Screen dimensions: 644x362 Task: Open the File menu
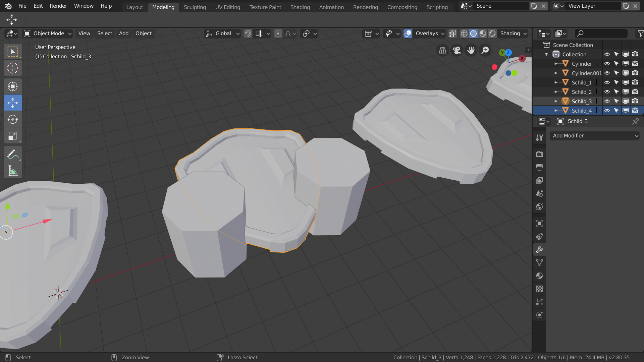coord(22,6)
